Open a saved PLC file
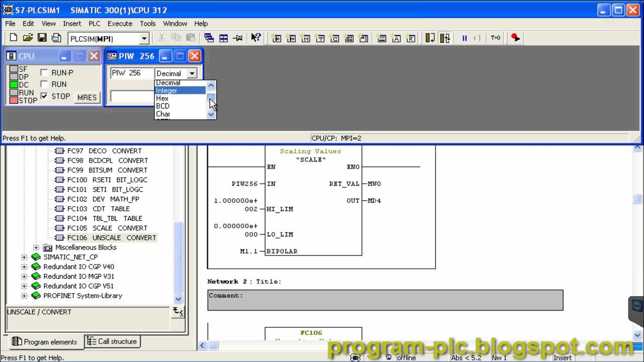The width and height of the screenshot is (644, 362). tap(28, 38)
